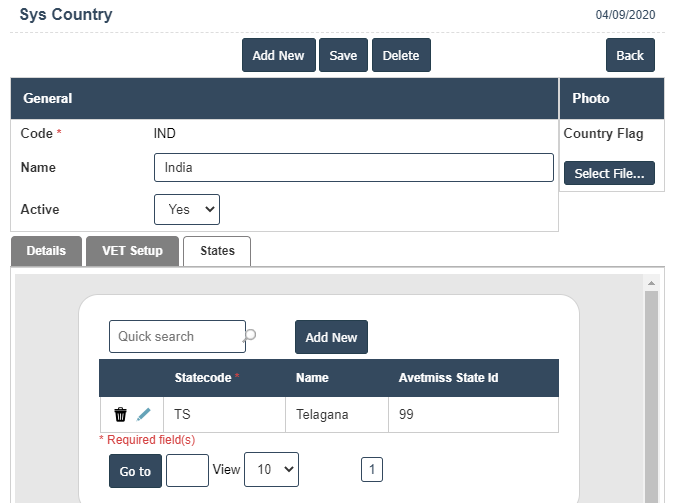Click the magnifier icon beside Quick search
678x503 pixels.
point(250,336)
